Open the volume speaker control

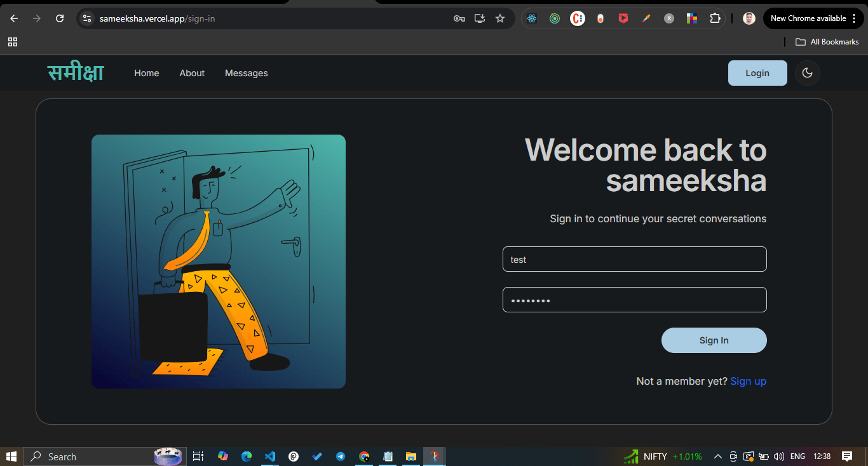tap(779, 456)
